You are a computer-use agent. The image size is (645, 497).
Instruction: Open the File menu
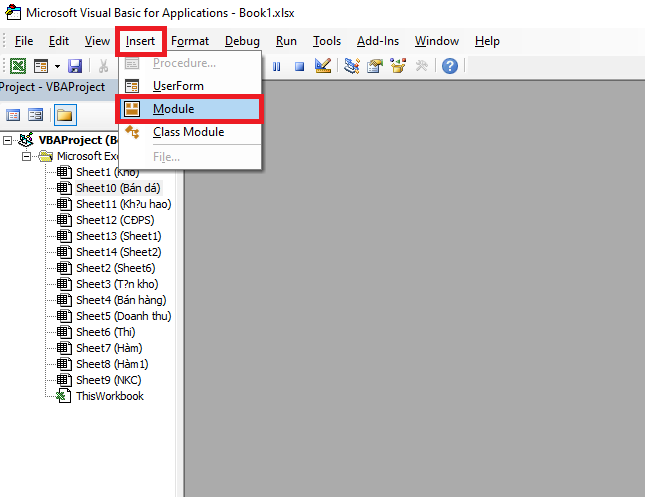point(24,41)
